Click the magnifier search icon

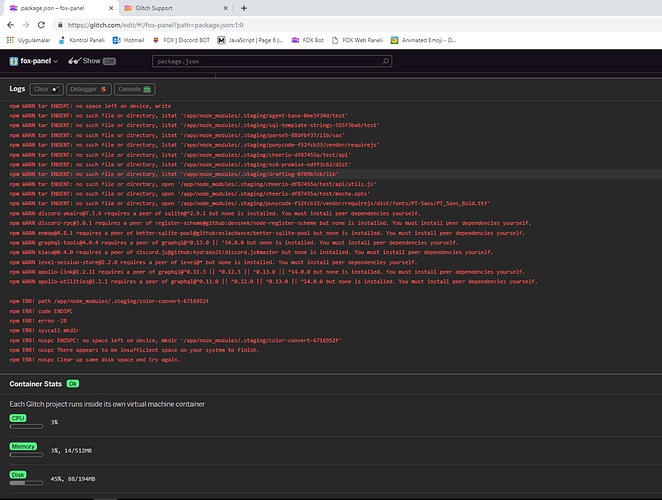385,61
